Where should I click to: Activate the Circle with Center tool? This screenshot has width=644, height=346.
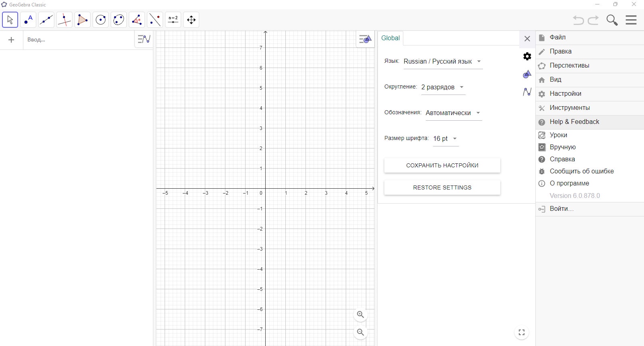click(101, 20)
